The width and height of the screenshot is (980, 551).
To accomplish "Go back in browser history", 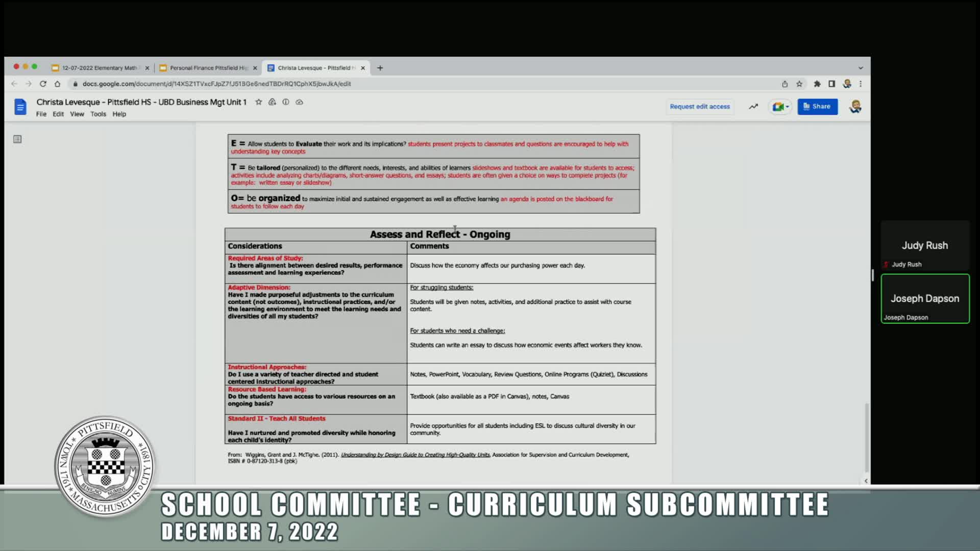I will tap(14, 84).
